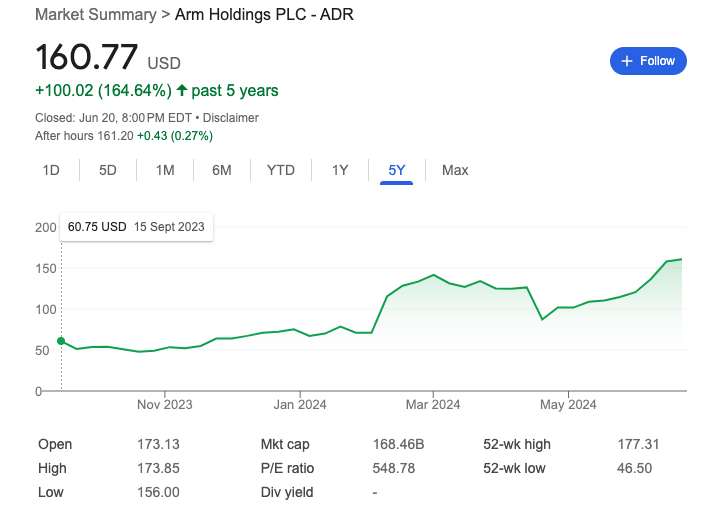Screen dimensions: 705x510
Task: Click the 160.77 stock price
Action: coord(88,56)
